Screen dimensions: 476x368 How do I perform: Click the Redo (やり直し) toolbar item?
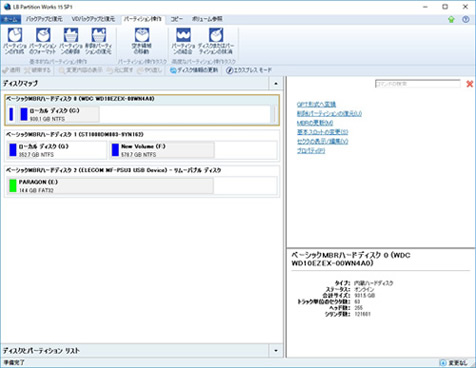point(150,70)
